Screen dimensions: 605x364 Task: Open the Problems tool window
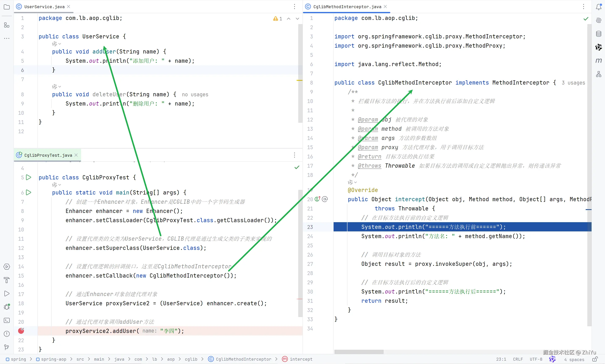7,334
